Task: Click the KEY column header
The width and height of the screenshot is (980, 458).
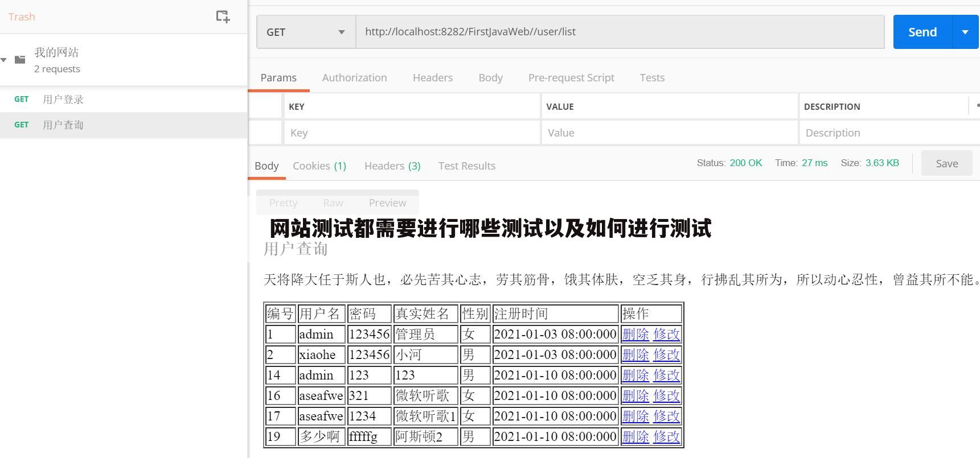Action: click(x=297, y=106)
